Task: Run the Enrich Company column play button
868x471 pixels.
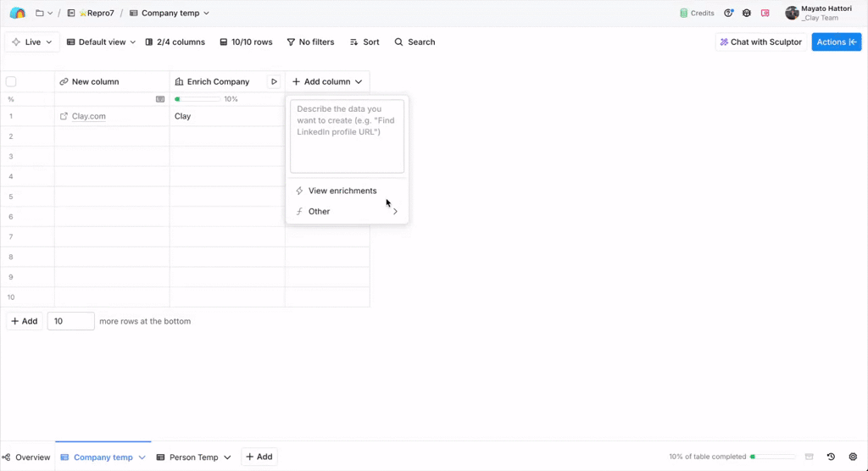Action: pyautogui.click(x=274, y=82)
